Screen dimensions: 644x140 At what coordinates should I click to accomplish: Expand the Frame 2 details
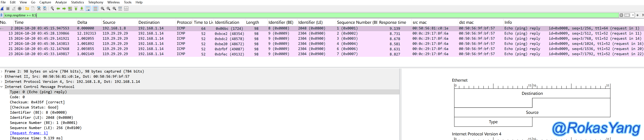[x=2, y=72]
